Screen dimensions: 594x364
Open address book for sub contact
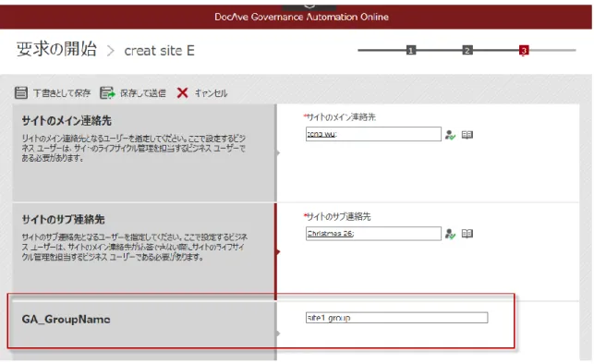pos(467,234)
